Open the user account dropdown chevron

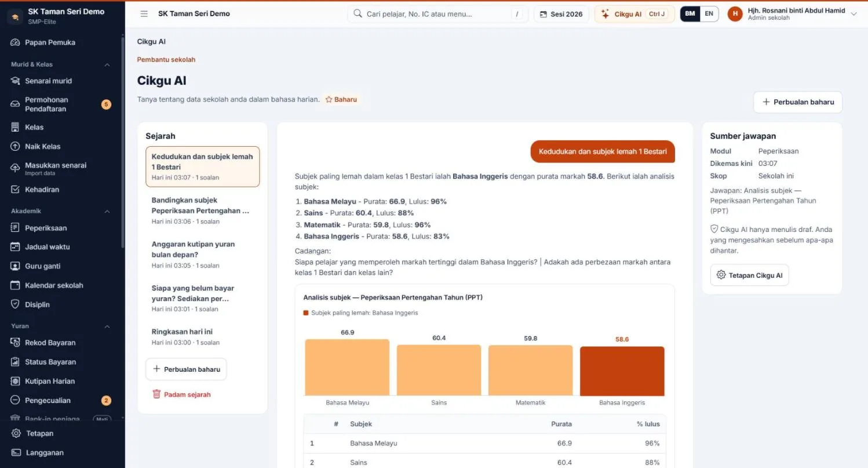pyautogui.click(x=854, y=14)
